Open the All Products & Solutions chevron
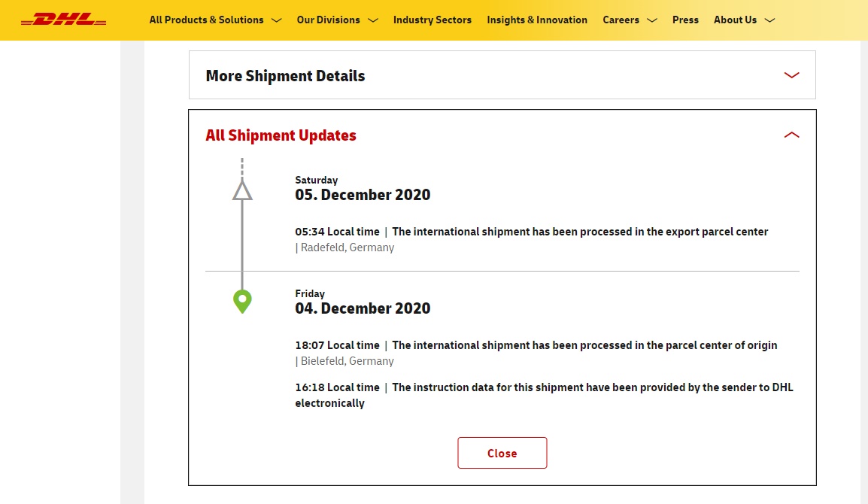The image size is (868, 504). point(276,20)
